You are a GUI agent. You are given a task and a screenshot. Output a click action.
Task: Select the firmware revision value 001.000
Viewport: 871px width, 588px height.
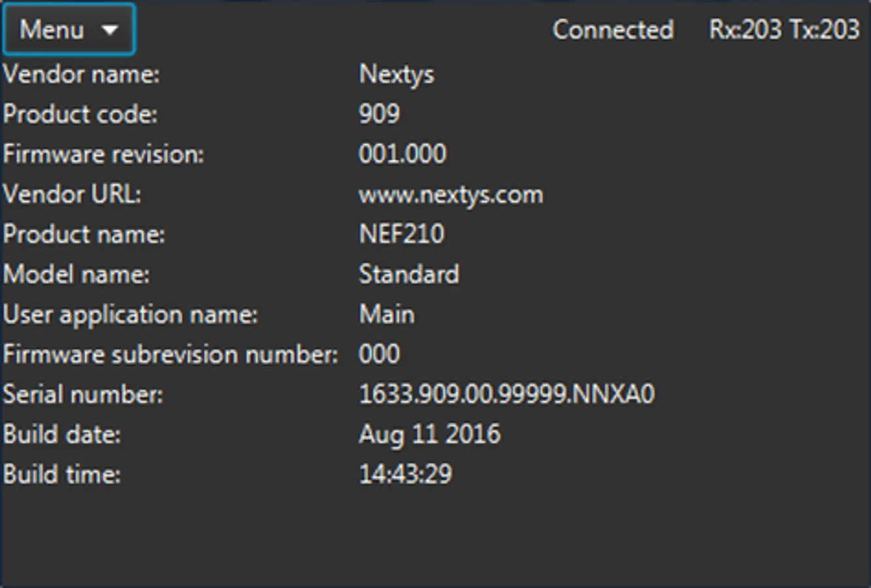click(x=403, y=154)
